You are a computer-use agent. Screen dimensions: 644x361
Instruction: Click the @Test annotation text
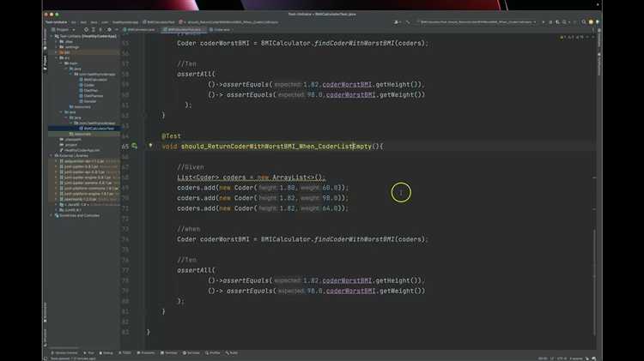click(x=171, y=135)
